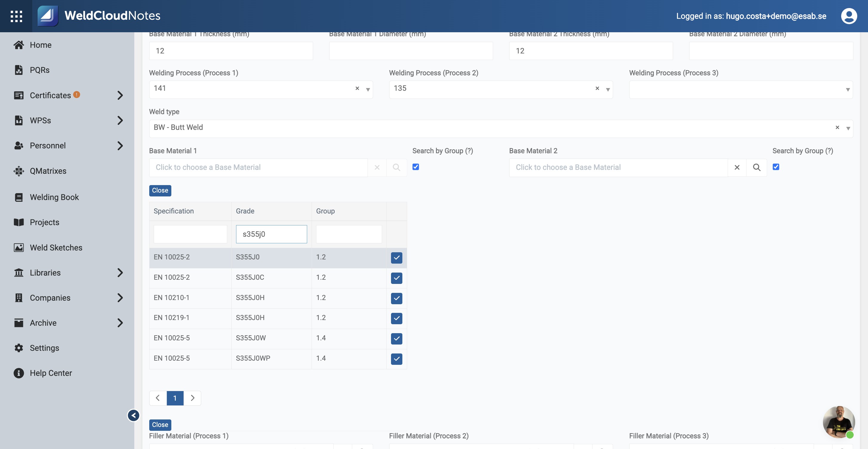Click the PQRs document icon

[19, 70]
